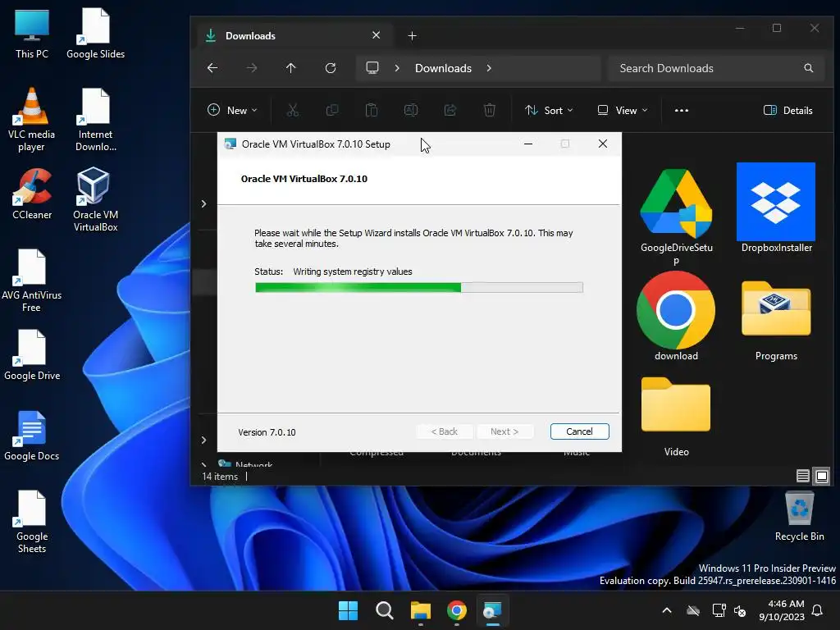Click the disabled Back button in setup
Screen dimensions: 840x630
(x=445, y=431)
